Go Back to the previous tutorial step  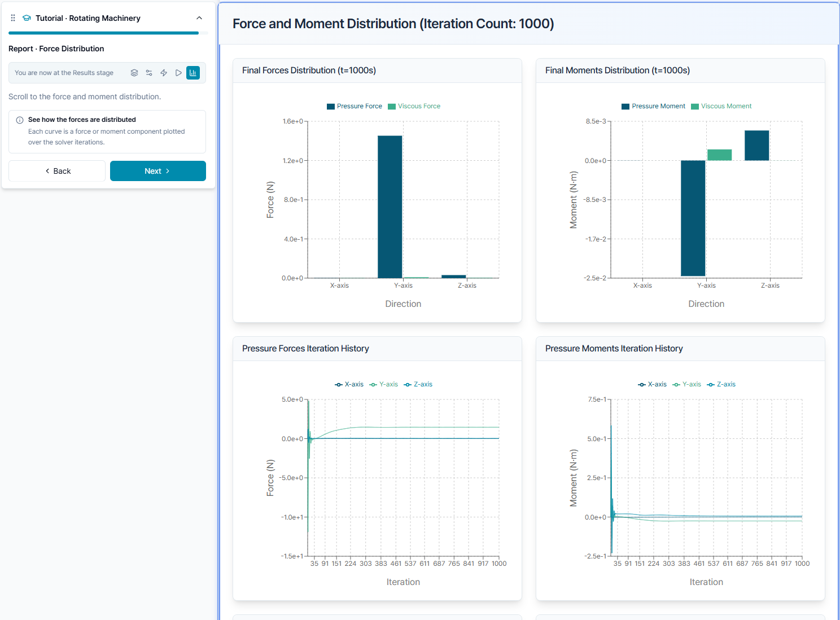tap(57, 171)
